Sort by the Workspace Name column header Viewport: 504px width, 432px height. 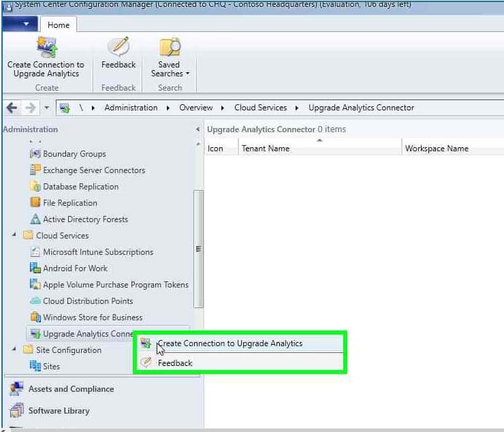(x=453, y=149)
